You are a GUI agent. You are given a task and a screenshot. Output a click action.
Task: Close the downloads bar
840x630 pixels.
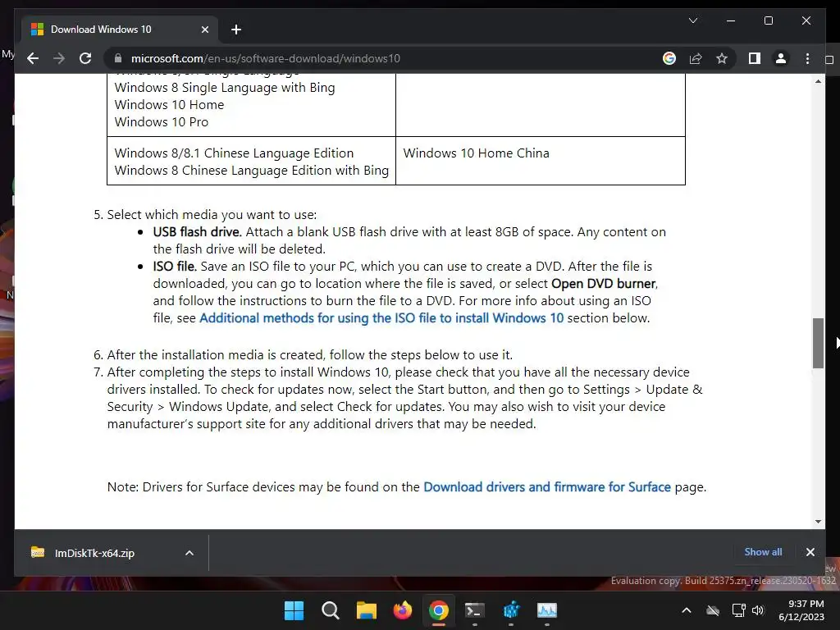coord(810,552)
